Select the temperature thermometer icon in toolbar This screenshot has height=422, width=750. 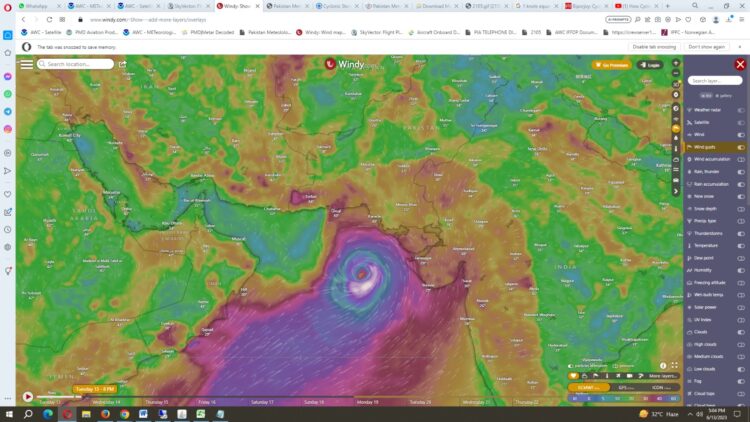pyautogui.click(x=676, y=149)
